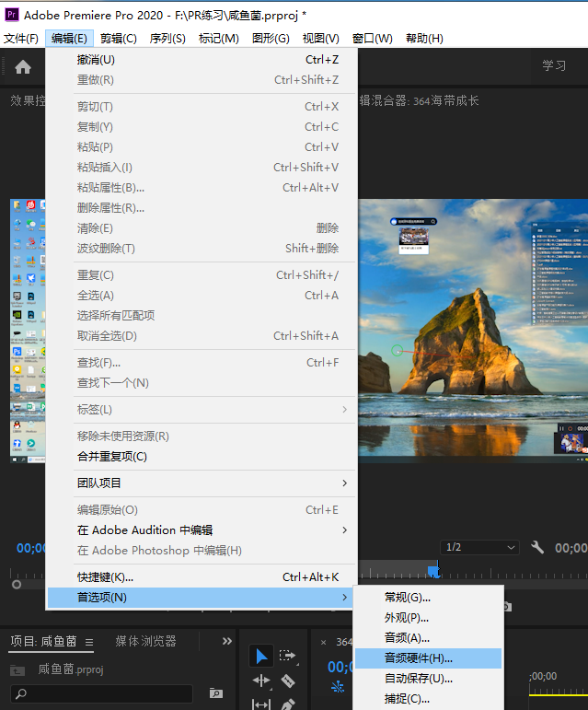This screenshot has width=588, height=710.
Task: Select 全选(A) menu entry
Action: 201,296
